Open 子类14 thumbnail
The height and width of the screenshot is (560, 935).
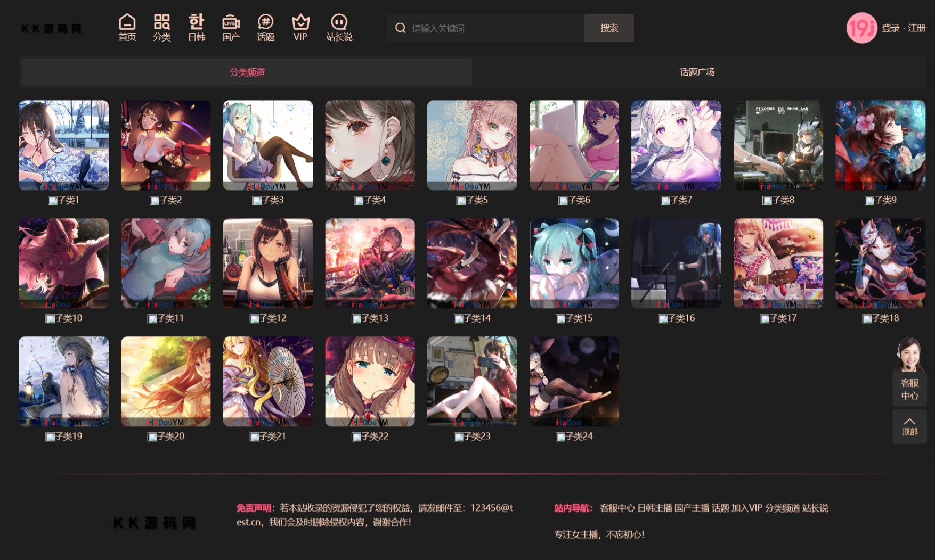click(x=472, y=263)
